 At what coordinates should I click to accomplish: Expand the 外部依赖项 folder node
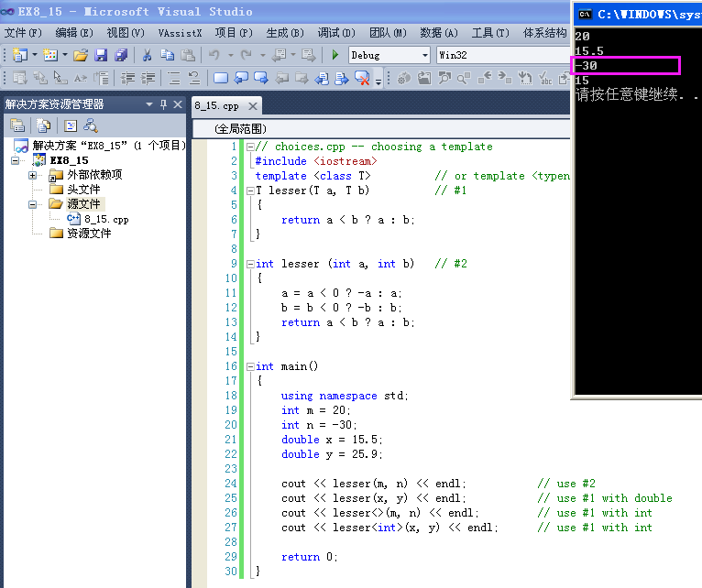[x=32, y=175]
